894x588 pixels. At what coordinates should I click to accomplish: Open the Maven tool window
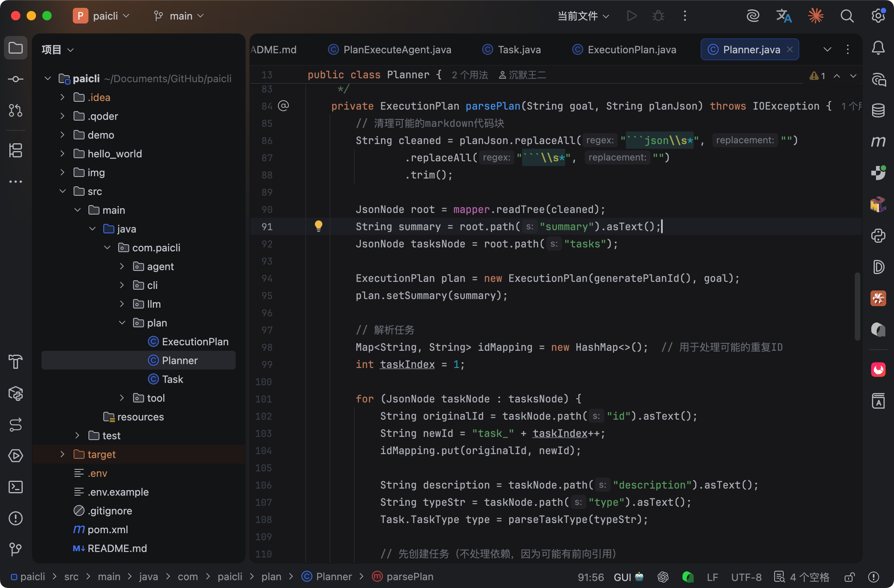click(878, 141)
